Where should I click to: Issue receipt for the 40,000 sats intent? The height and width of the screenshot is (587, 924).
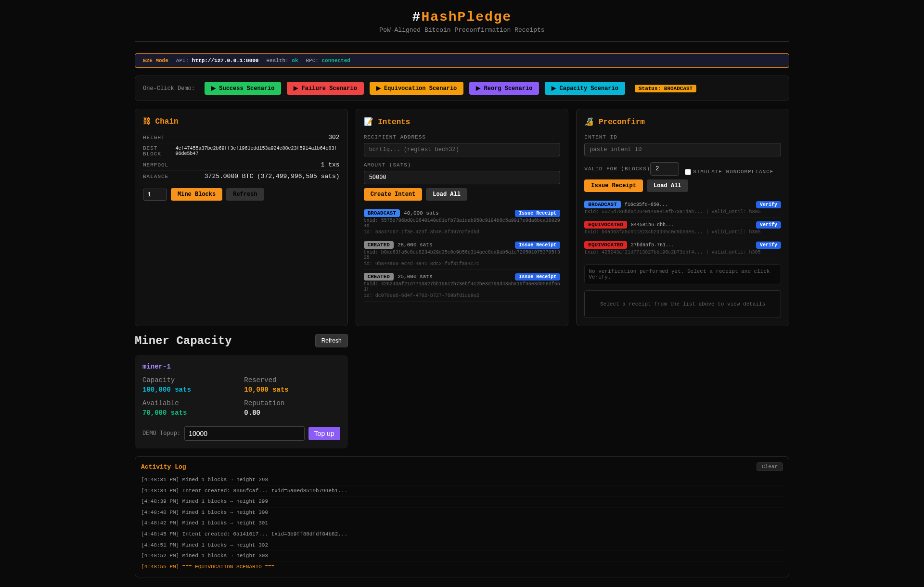[x=537, y=214]
